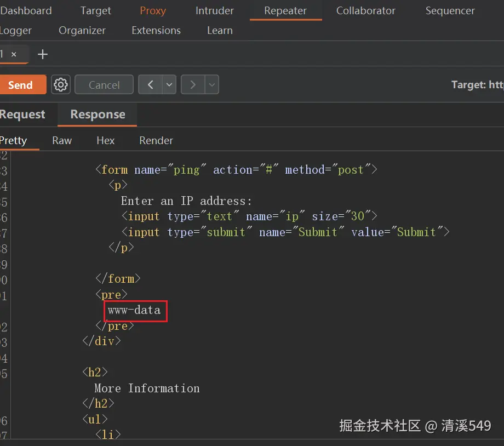Screen dimensions: 504x446
Task: Add a new Repeater tab
Action: pyautogui.click(x=42, y=54)
